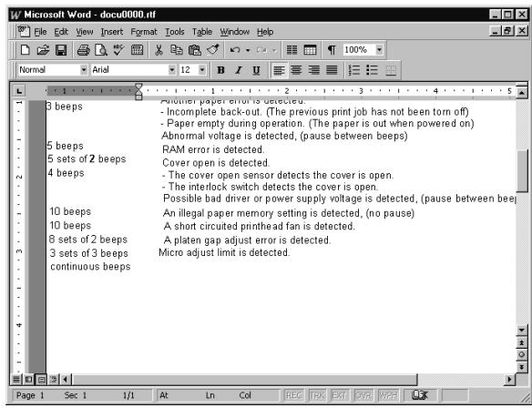Open the Help menu
The image size is (532, 408).
[265, 32]
